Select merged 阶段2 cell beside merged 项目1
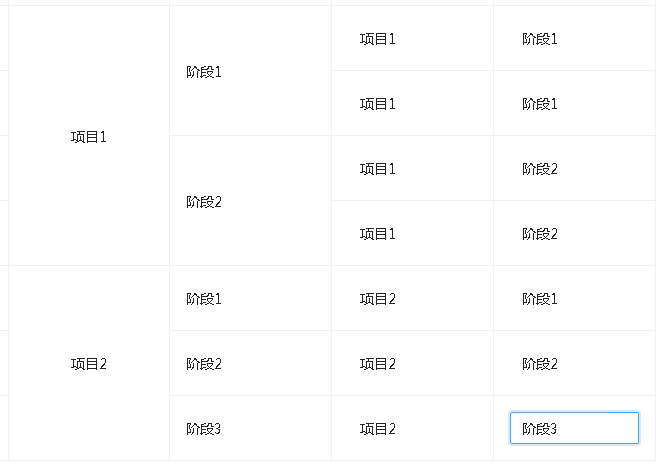 click(204, 202)
